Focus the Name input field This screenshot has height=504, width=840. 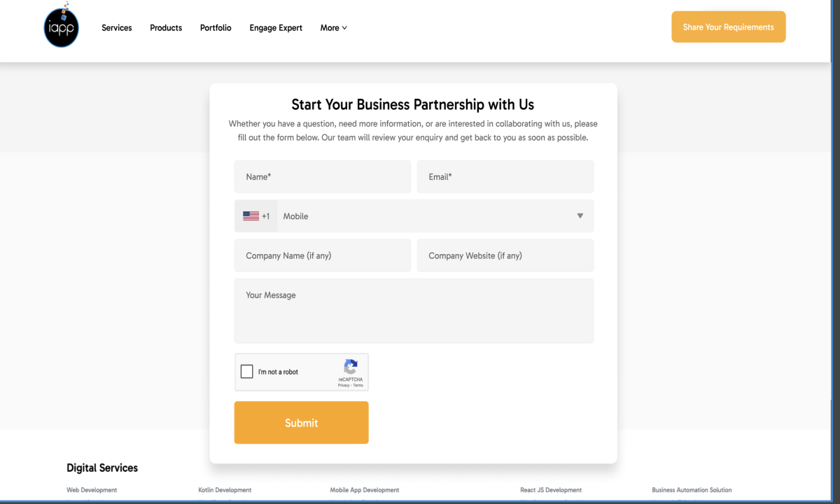[323, 177]
